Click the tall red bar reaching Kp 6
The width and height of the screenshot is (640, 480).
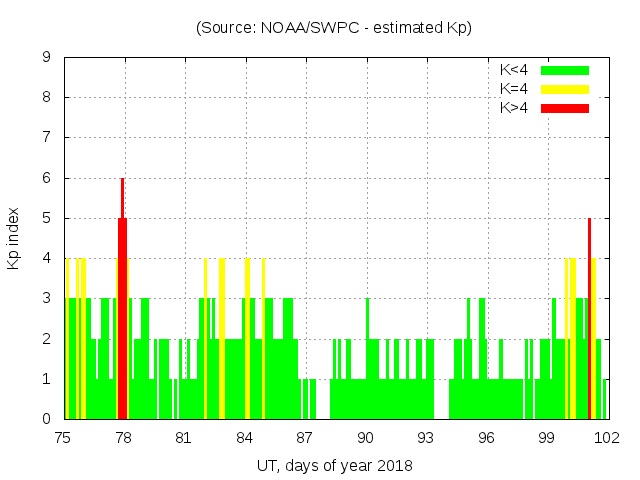coord(122,300)
